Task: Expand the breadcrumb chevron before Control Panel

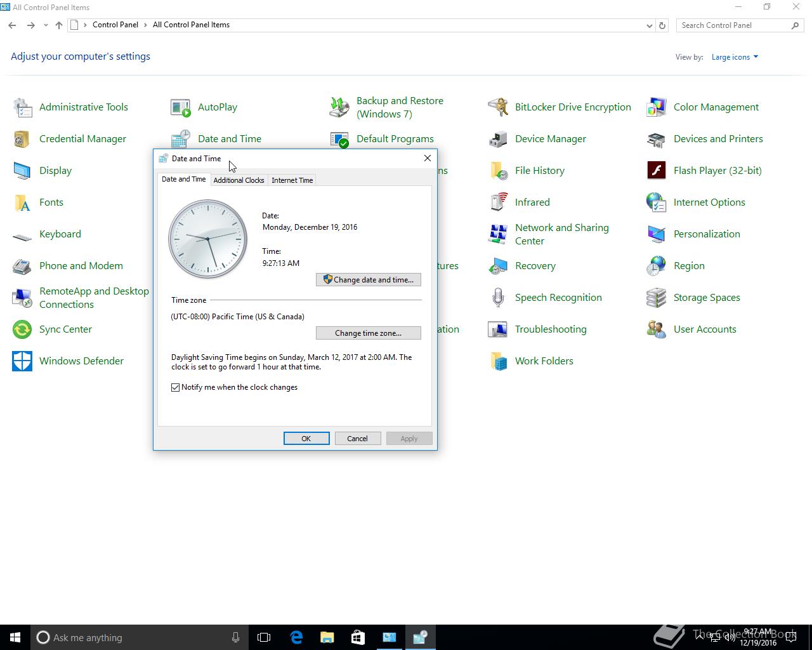Action: click(x=85, y=25)
